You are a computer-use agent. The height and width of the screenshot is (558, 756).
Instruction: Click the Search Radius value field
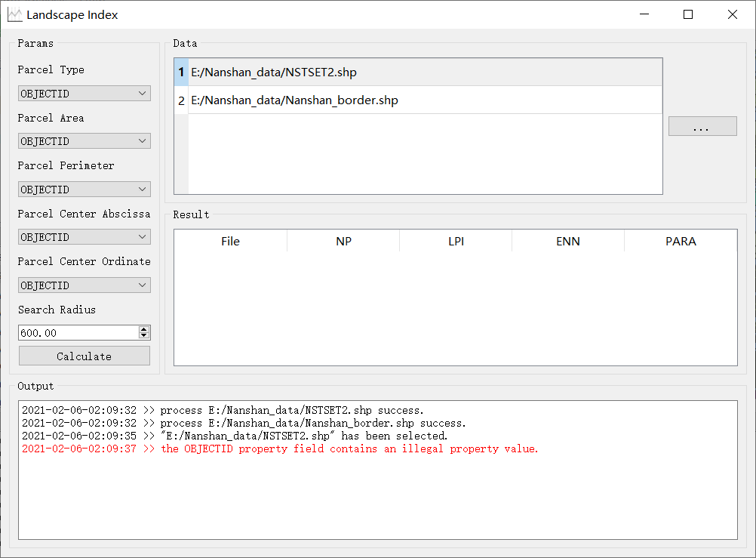click(x=78, y=333)
